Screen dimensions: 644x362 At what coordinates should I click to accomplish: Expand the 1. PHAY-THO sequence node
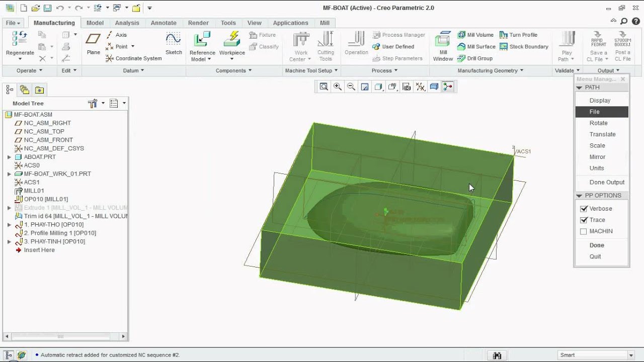click(9, 225)
